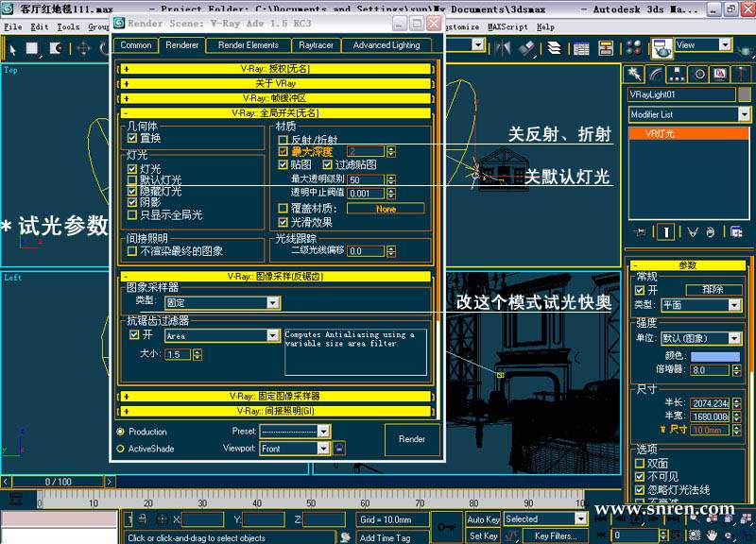The height and width of the screenshot is (544, 756).
Task: Open the Material Editor spheres icon
Action: point(634,48)
